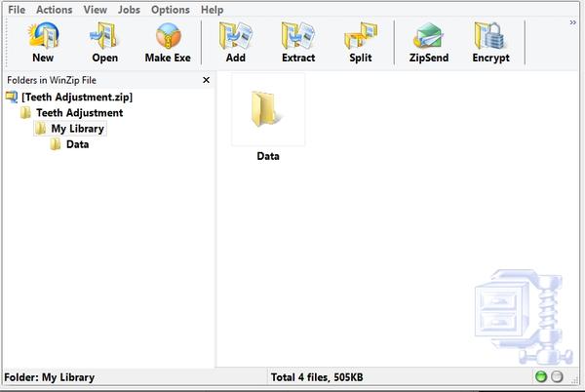
Task: Click the zip archive icon beside [Teeth Adjustment.zip]
Action: tap(12, 97)
